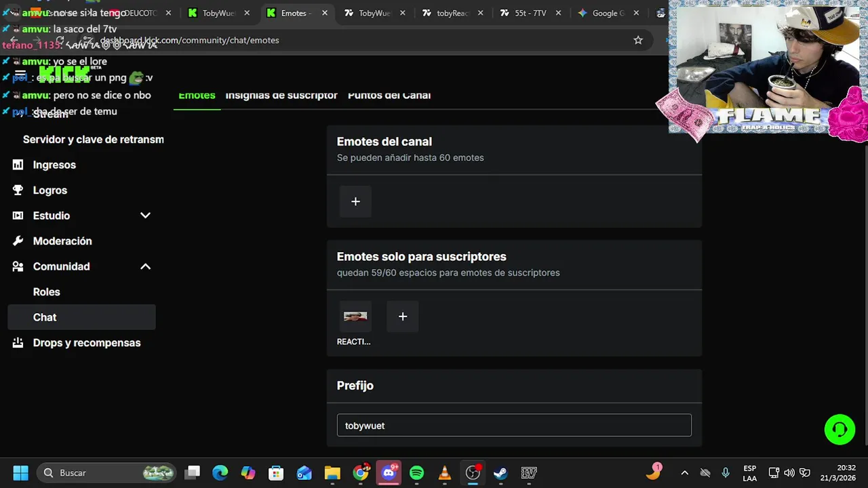
Task: Switch to Puntos del Canal tab
Action: [389, 96]
